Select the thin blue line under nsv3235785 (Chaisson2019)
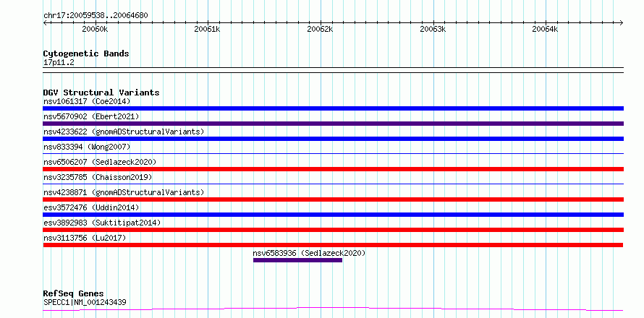Image resolution: width=644 pixels, height=318 pixels. click(333, 184)
